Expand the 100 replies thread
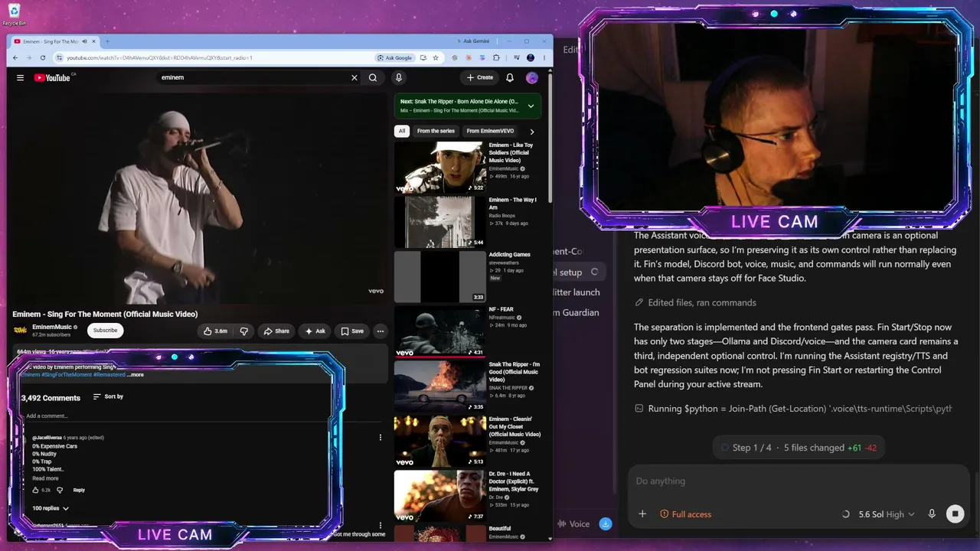Viewport: 980px width, 551px height. [51, 508]
